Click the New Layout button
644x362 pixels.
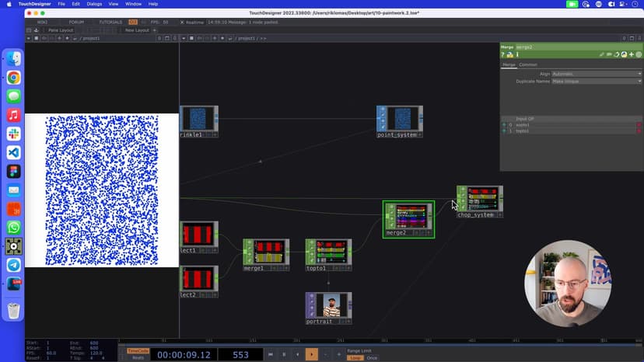click(136, 30)
